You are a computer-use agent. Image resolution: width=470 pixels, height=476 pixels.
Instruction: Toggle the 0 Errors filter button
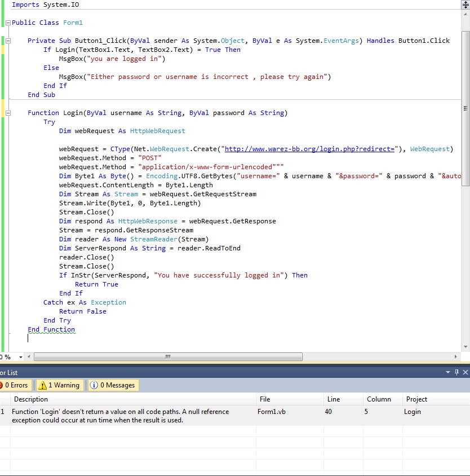[x=15, y=385]
